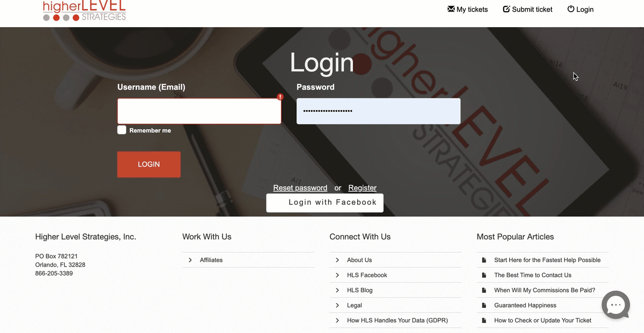The height and width of the screenshot is (333, 644).
Task: Open the HLS Blog footer link
Action: [360, 290]
